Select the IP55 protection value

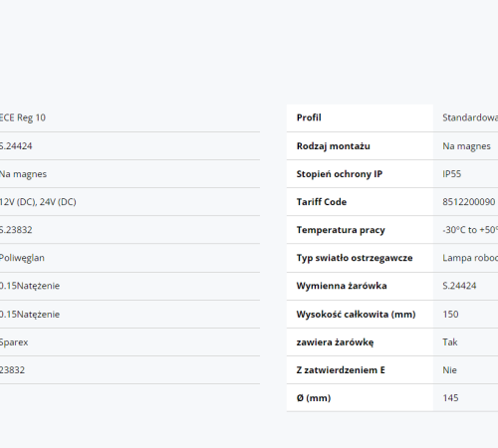pyautogui.click(x=451, y=174)
